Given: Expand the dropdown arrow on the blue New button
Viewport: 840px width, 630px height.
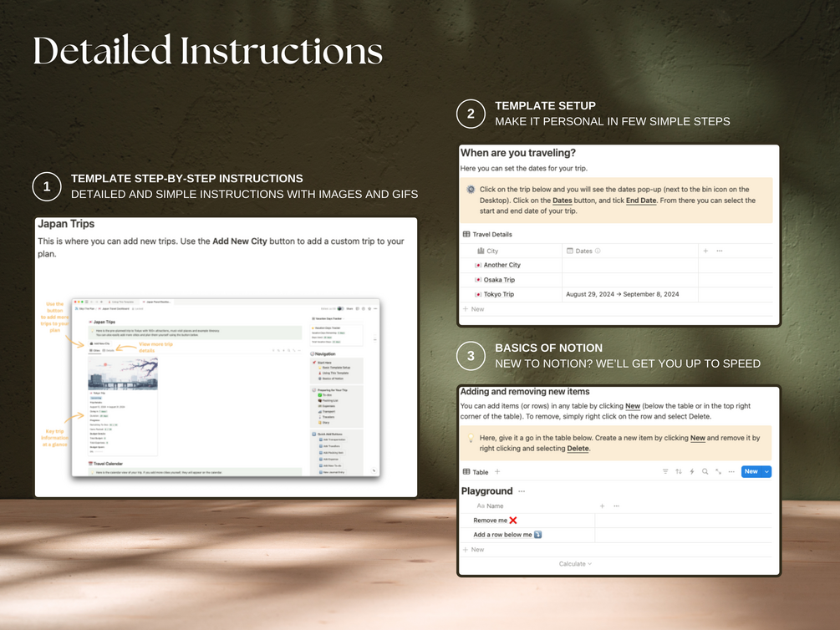Looking at the screenshot, I should pos(766,471).
